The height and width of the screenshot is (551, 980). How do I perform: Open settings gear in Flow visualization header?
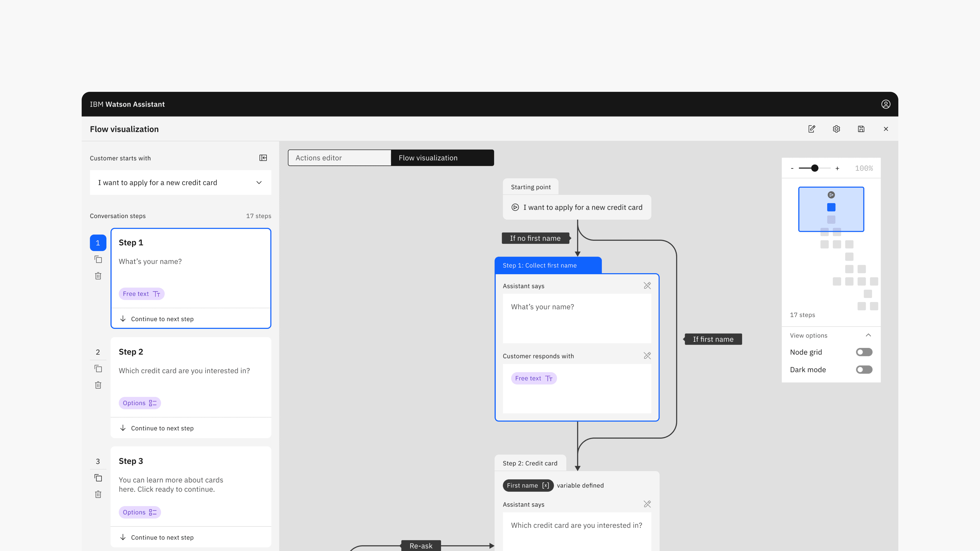[836, 129]
